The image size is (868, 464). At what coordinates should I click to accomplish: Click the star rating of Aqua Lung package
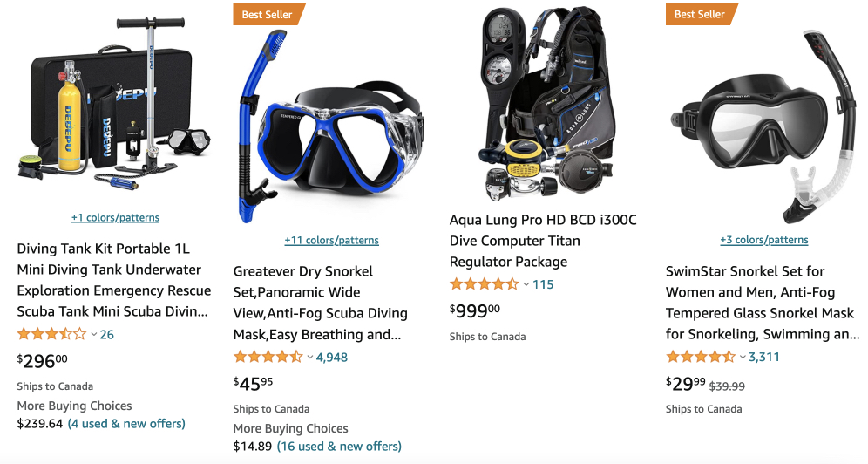point(485,284)
